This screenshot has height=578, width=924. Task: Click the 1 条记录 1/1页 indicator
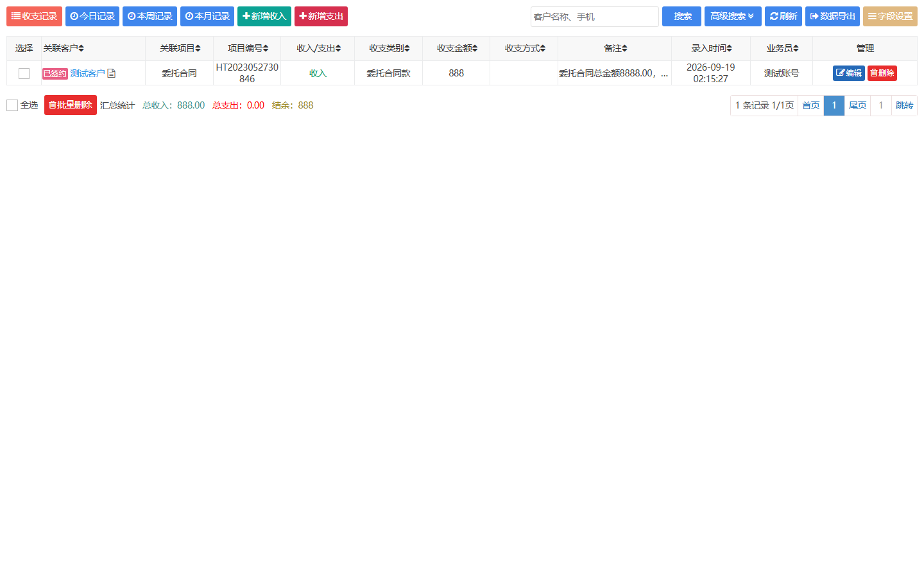click(x=764, y=105)
